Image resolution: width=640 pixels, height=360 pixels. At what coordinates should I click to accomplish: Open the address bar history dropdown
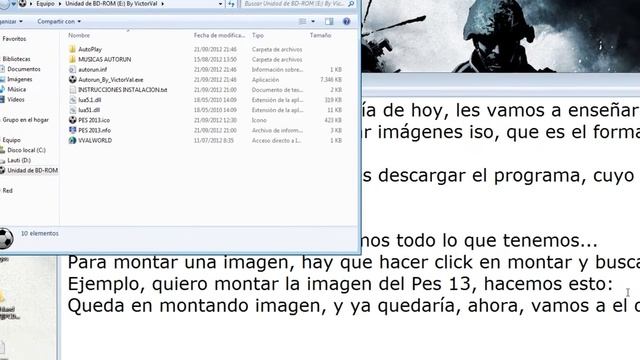click(220, 4)
